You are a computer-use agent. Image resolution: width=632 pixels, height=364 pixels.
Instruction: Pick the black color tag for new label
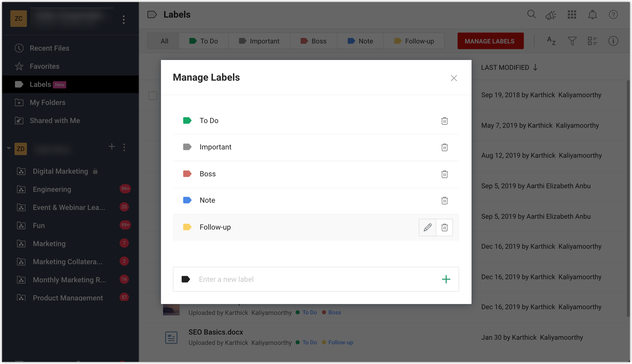[x=186, y=279]
